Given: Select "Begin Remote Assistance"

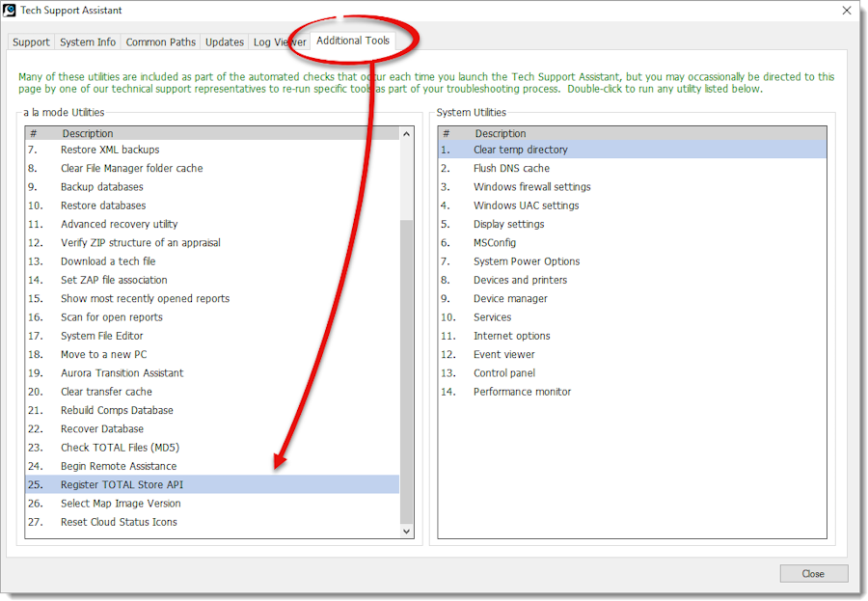Looking at the screenshot, I should (212, 466).
